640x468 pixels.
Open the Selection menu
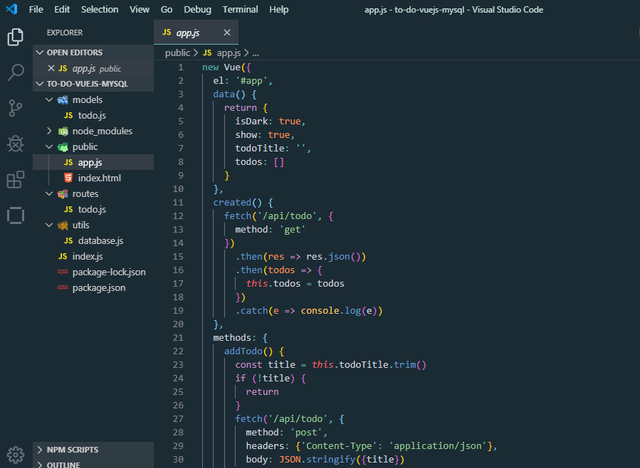[x=100, y=9]
